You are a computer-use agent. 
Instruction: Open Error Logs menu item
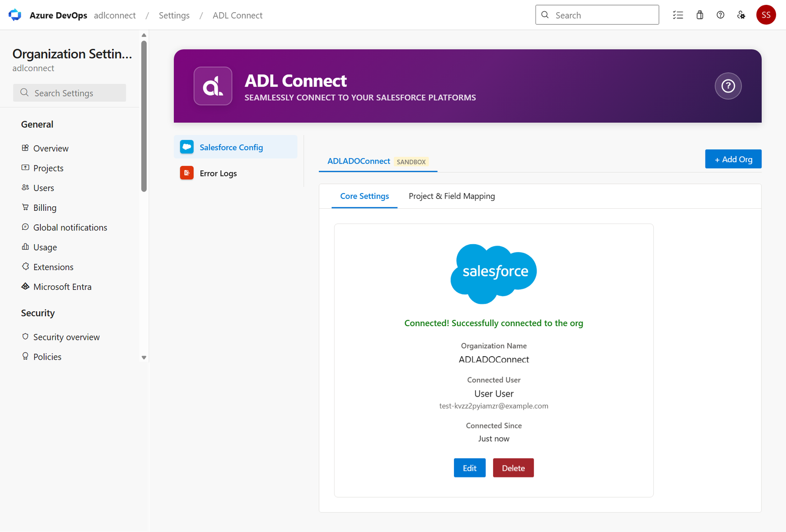pos(236,173)
